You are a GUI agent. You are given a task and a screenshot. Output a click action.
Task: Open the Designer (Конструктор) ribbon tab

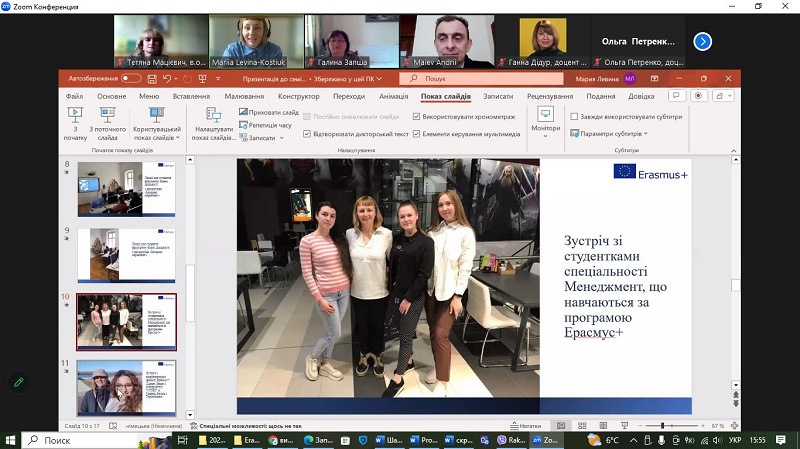click(298, 96)
